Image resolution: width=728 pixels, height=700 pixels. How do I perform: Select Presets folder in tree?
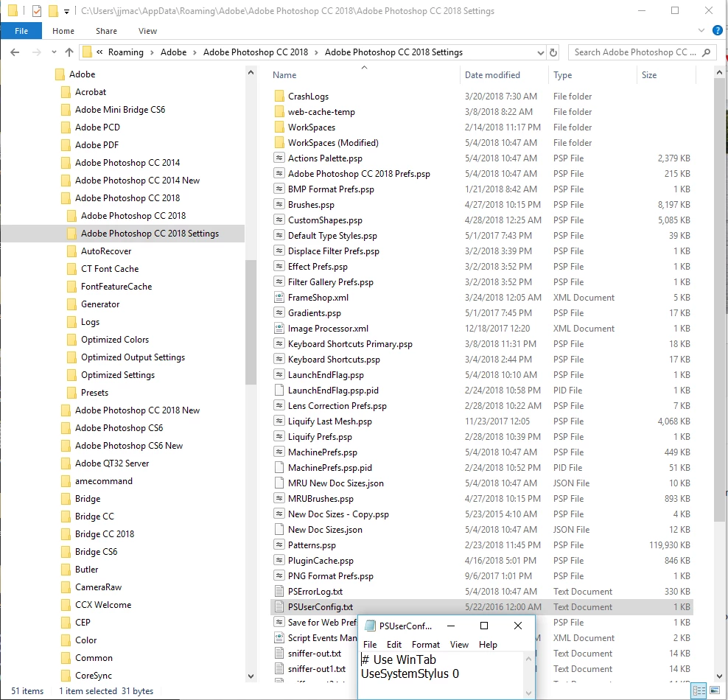coord(95,393)
